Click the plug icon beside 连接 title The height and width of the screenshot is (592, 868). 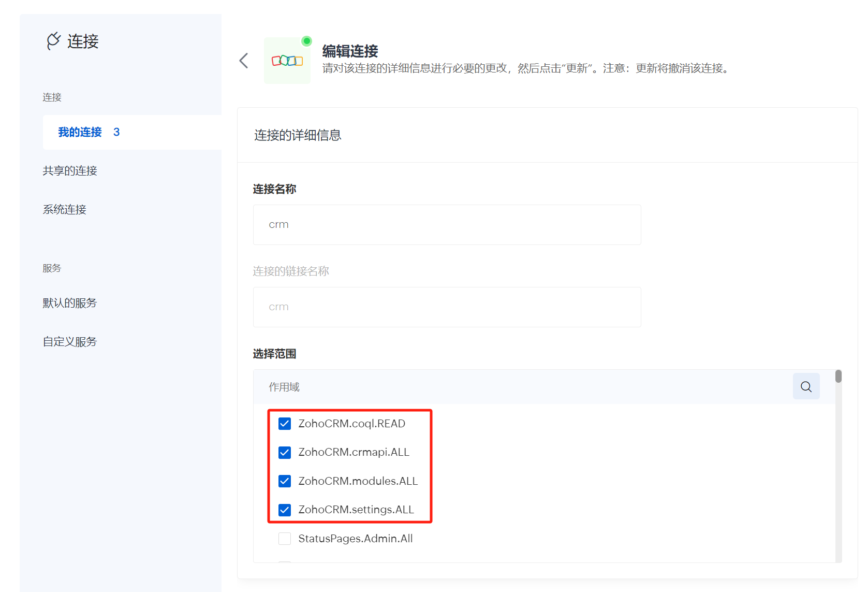pyautogui.click(x=53, y=41)
